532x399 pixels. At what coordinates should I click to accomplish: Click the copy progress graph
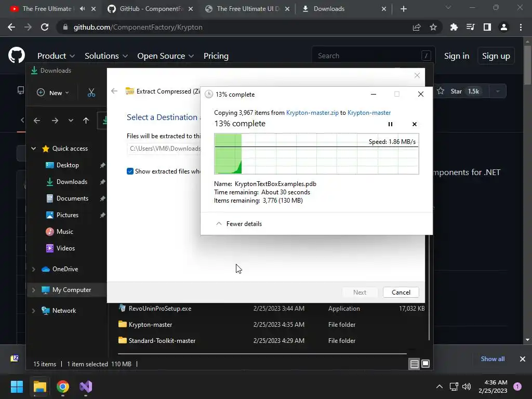click(316, 154)
